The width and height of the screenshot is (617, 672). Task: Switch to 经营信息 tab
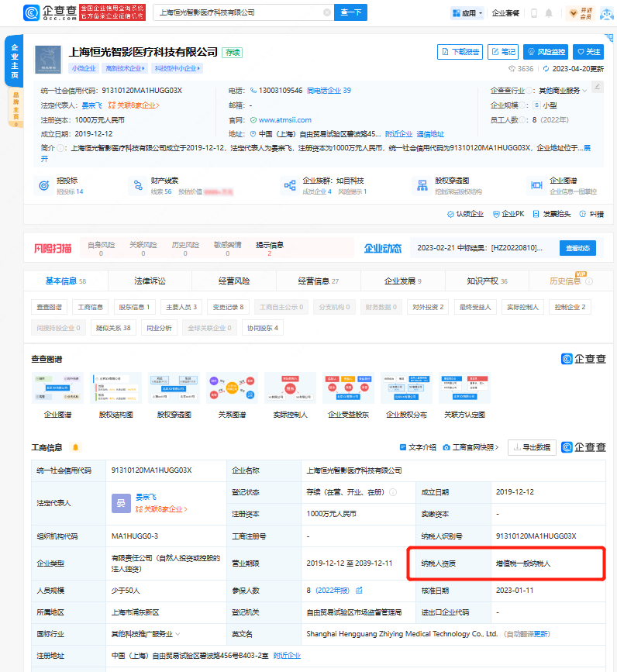[x=319, y=281]
